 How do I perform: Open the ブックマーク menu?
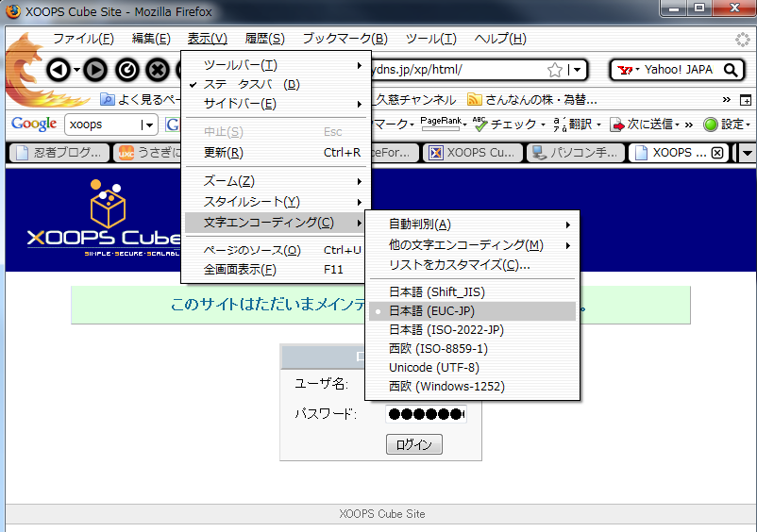(x=345, y=39)
